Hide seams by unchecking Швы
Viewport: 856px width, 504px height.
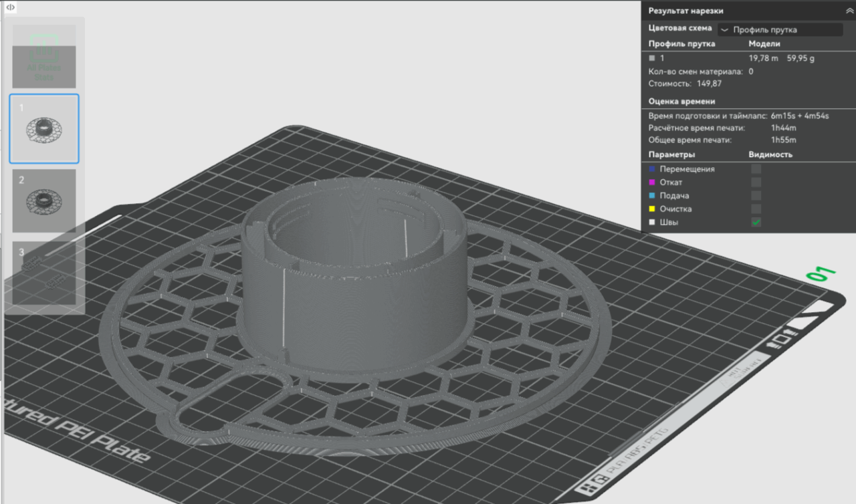tap(756, 223)
